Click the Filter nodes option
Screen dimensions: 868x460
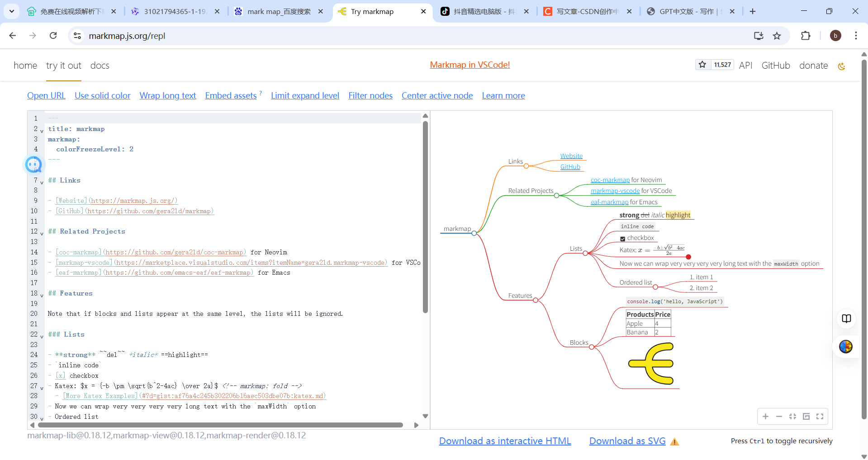coord(370,95)
